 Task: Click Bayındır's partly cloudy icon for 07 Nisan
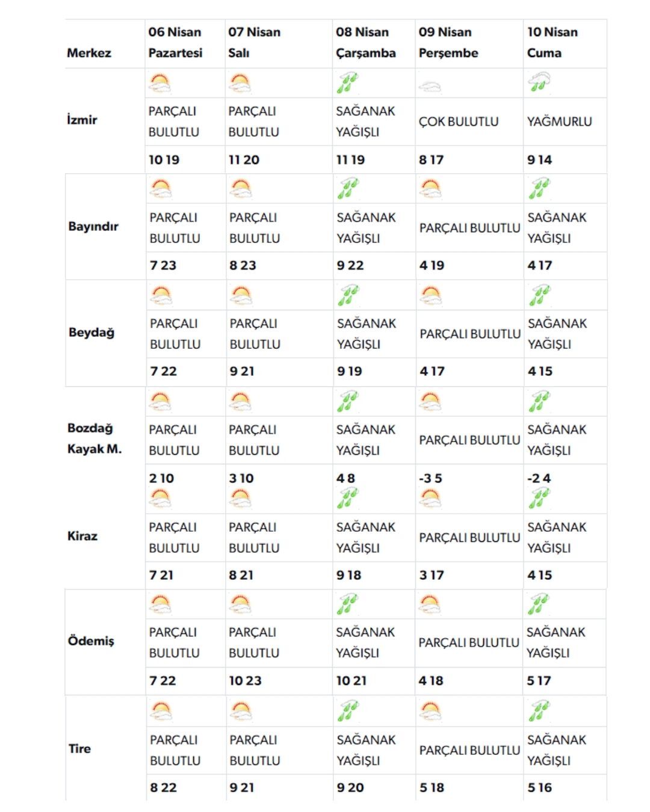tap(240, 189)
